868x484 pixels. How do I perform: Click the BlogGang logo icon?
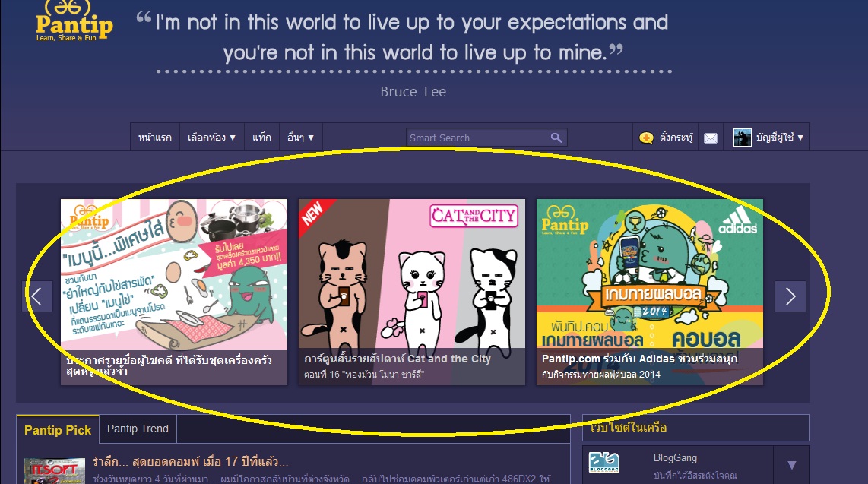604,463
